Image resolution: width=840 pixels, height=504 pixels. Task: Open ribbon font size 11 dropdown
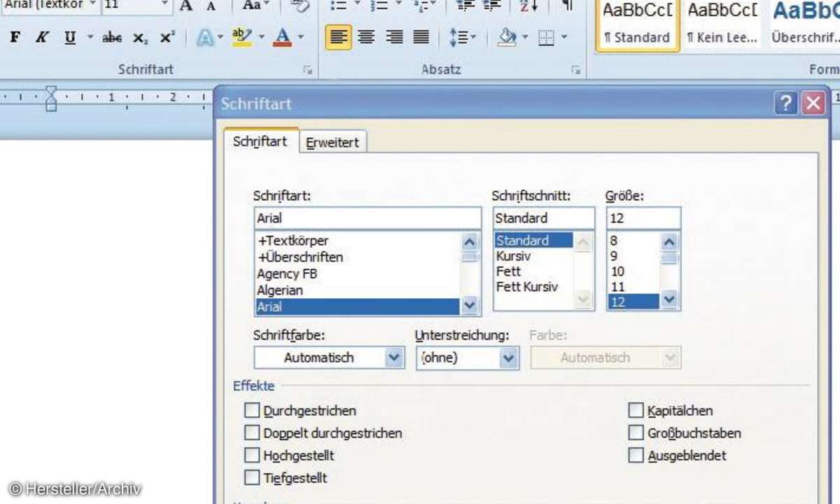(x=164, y=5)
